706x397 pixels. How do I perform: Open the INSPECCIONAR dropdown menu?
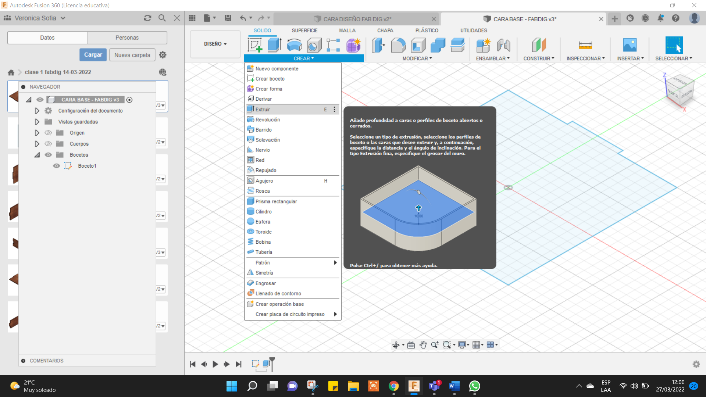tap(585, 59)
